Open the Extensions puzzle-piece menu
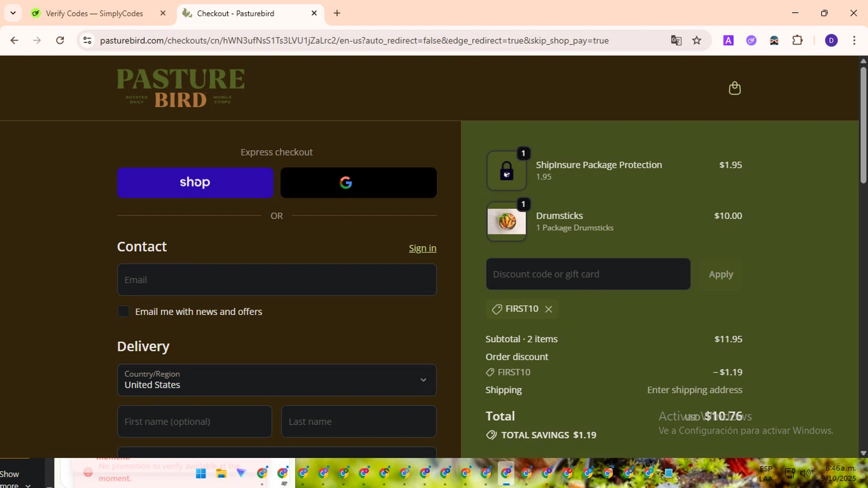 797,41
